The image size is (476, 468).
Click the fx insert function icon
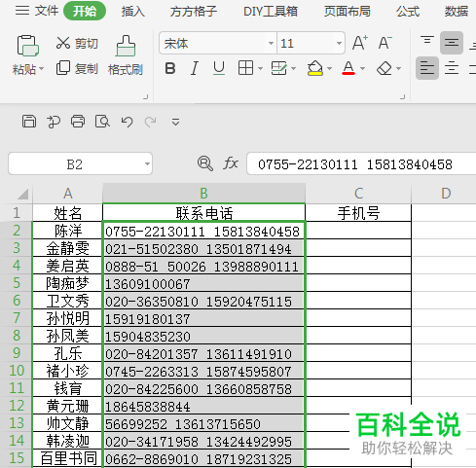(231, 163)
